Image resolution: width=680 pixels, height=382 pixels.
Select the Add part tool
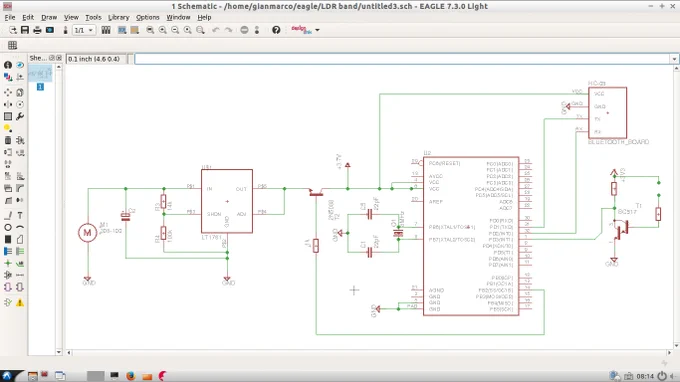(20, 140)
